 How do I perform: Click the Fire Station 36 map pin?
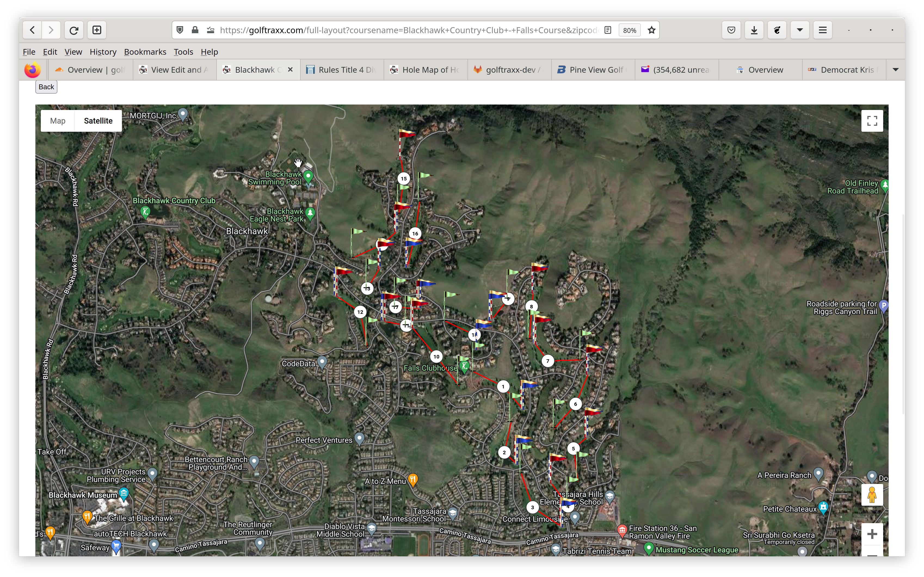coord(622,530)
